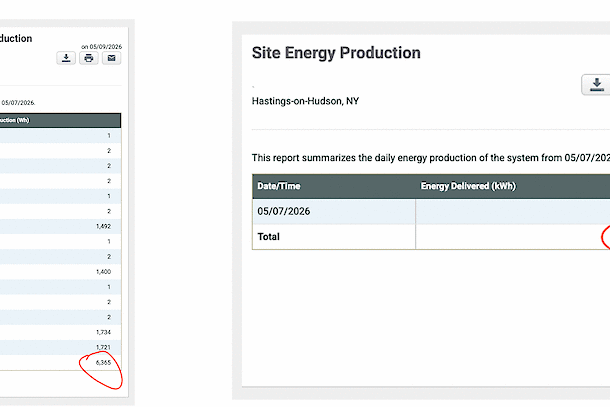Click the email envelope icon in the left report

111,58
